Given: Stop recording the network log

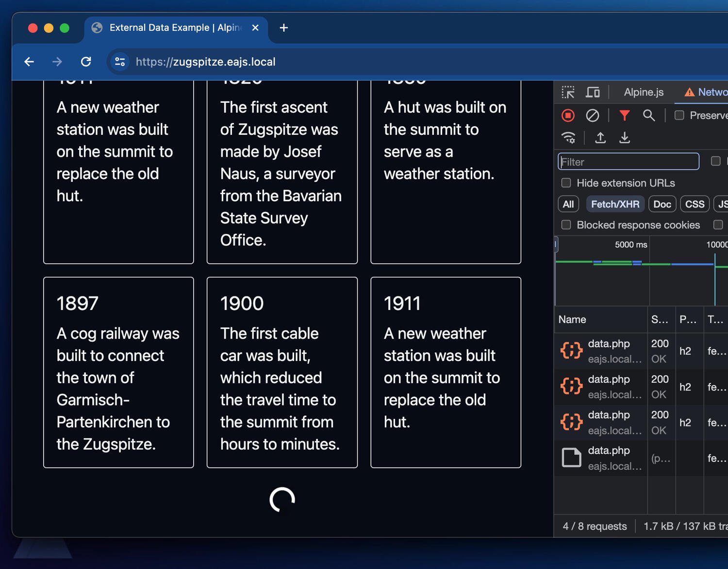Looking at the screenshot, I should [x=568, y=115].
